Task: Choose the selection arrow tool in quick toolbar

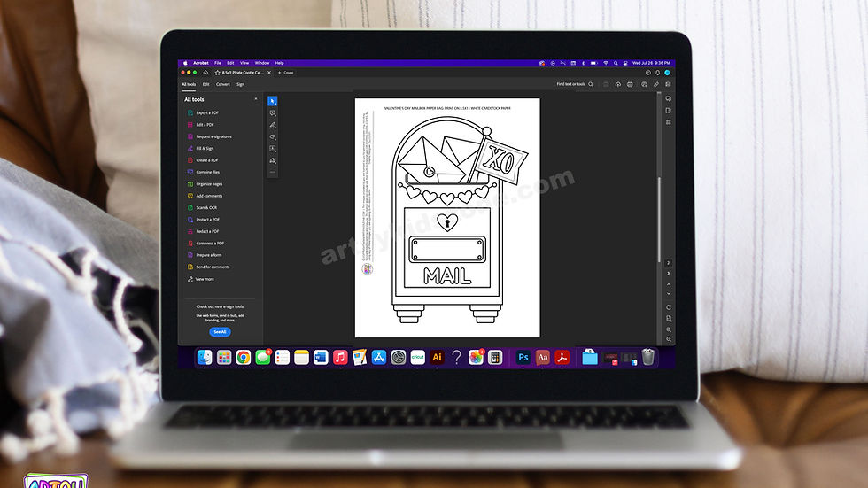Action: (273, 101)
